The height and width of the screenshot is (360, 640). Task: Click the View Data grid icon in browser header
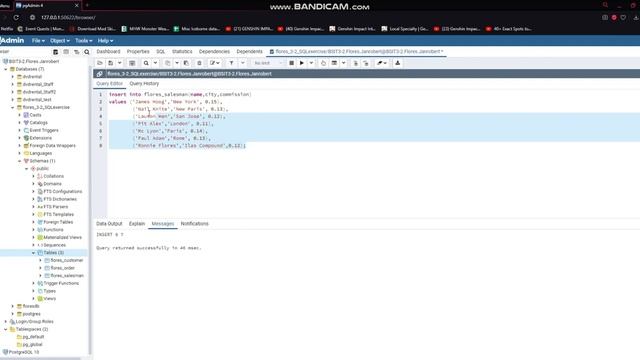click(66, 52)
